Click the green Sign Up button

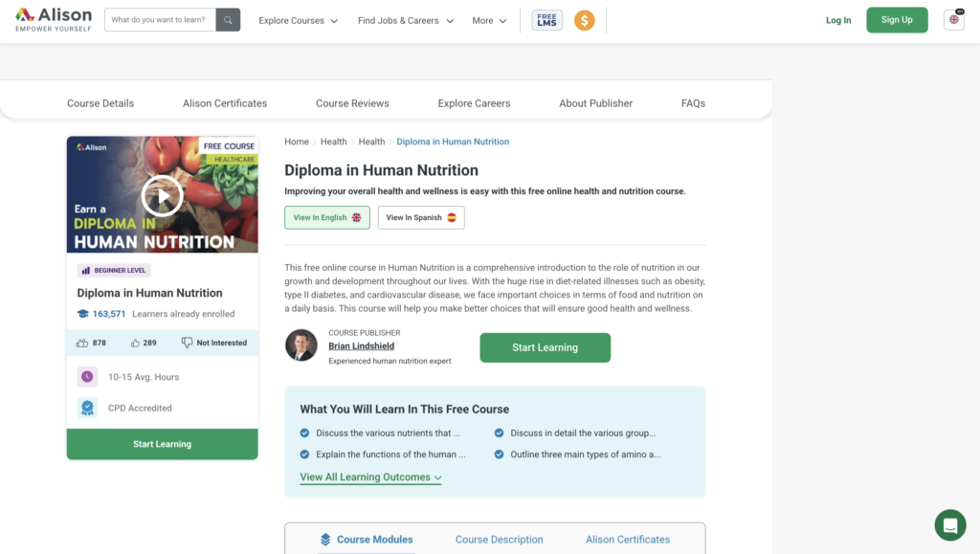coord(897,20)
